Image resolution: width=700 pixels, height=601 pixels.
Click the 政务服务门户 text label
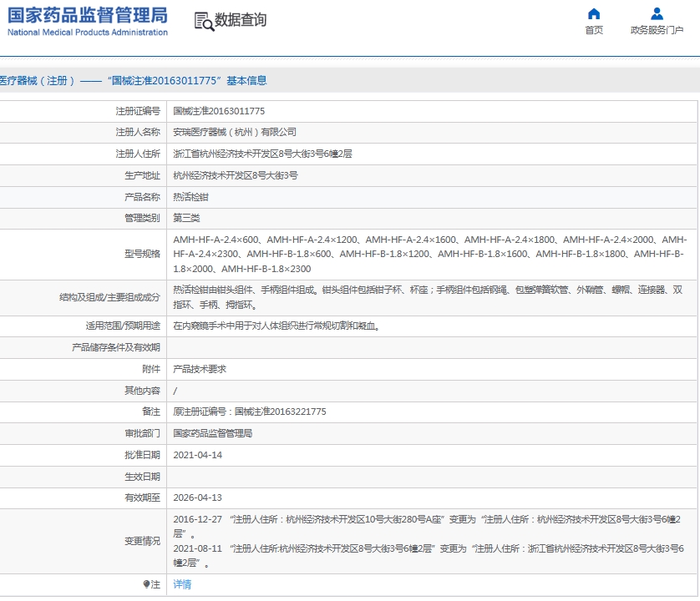[657, 30]
